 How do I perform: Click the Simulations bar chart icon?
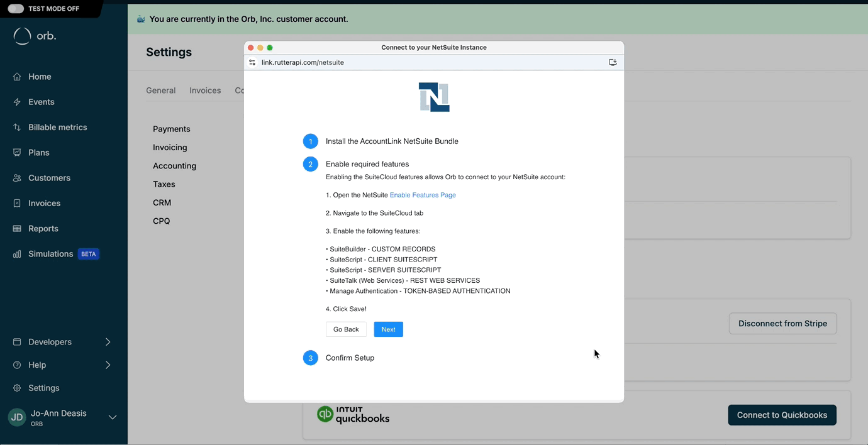tap(17, 254)
